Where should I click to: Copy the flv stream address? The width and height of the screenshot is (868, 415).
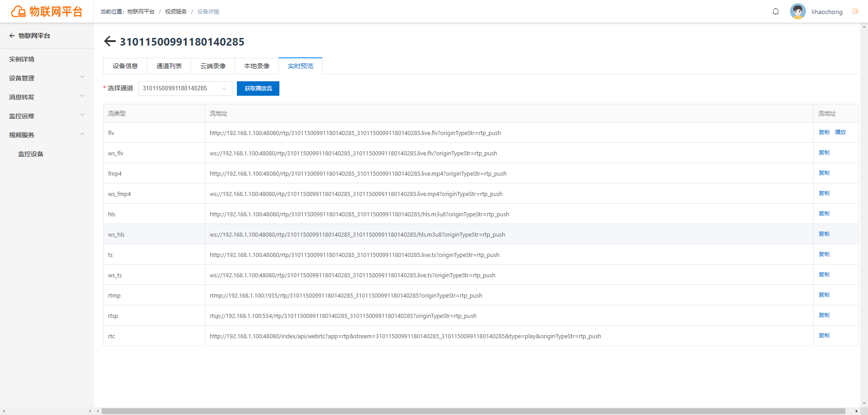pyautogui.click(x=824, y=132)
